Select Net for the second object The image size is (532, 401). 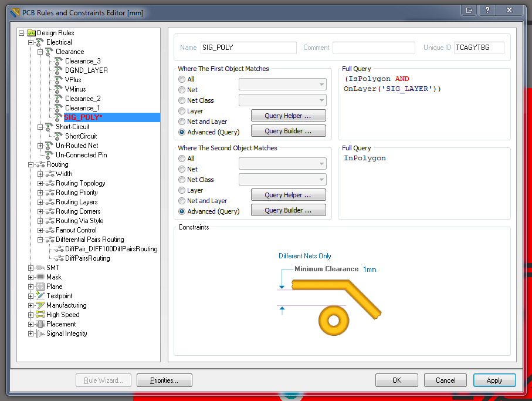[x=182, y=169]
